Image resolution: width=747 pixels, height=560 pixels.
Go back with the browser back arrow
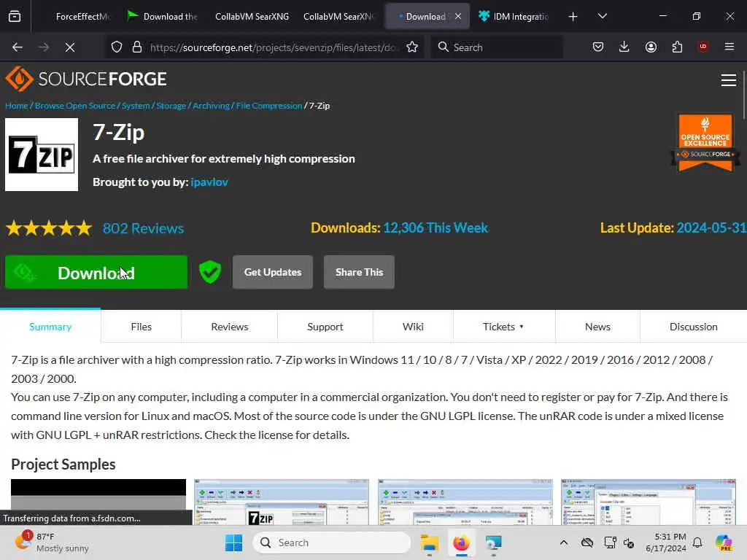click(x=18, y=47)
